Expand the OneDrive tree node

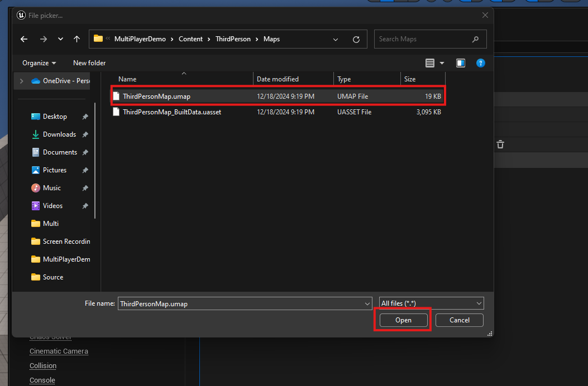click(x=21, y=81)
